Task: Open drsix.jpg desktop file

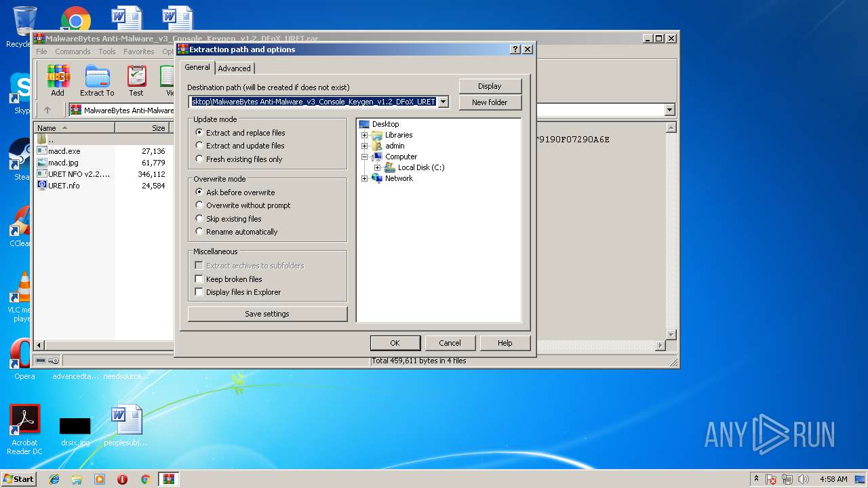Action: click(75, 432)
